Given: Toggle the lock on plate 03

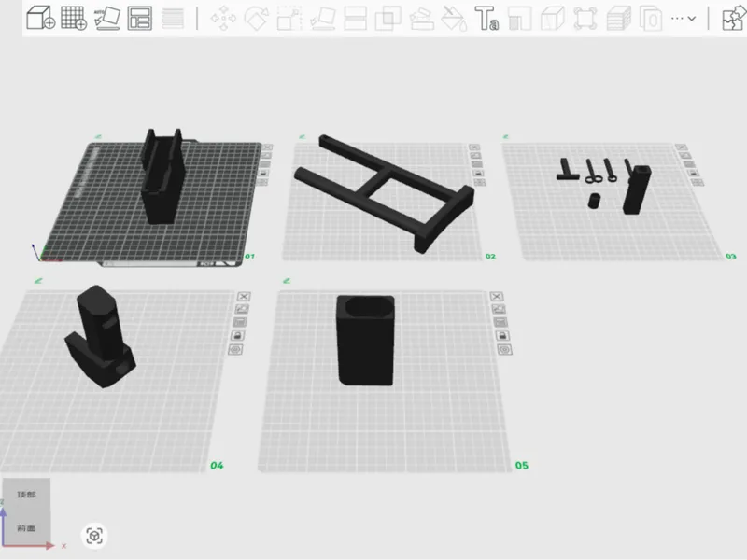Looking at the screenshot, I should [x=693, y=174].
